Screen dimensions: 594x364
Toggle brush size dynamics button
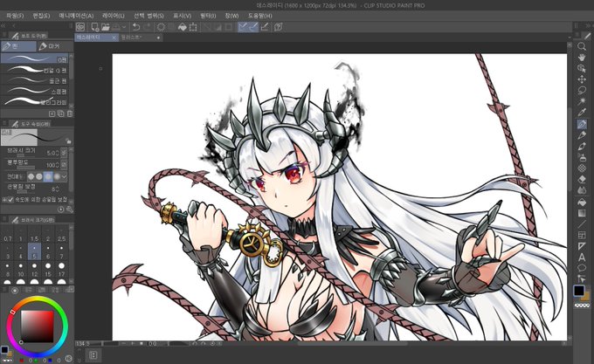click(x=64, y=153)
